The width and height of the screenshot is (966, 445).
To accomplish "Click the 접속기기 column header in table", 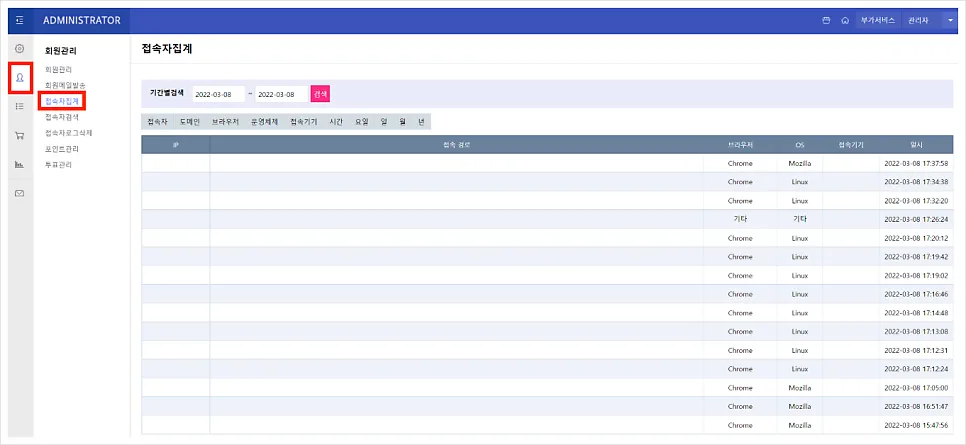I will pyautogui.click(x=851, y=145).
